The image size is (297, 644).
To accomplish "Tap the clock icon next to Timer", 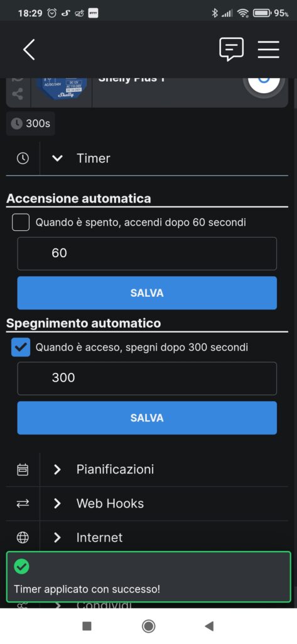I will [23, 158].
